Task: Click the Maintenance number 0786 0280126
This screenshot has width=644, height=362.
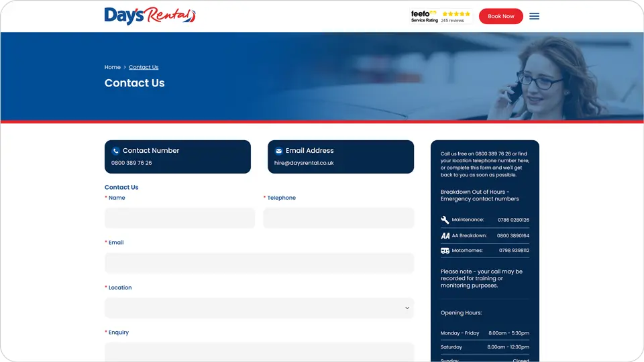Action: [513, 220]
